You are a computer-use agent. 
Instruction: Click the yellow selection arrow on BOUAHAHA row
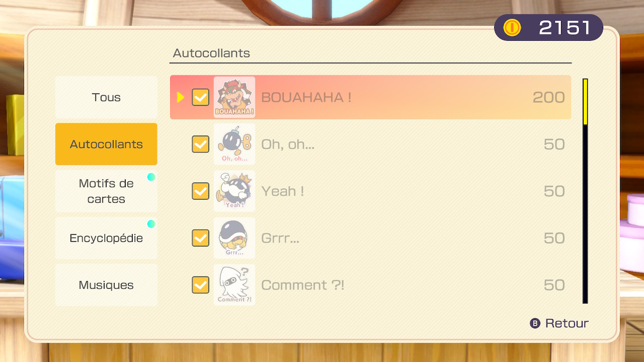(x=181, y=97)
